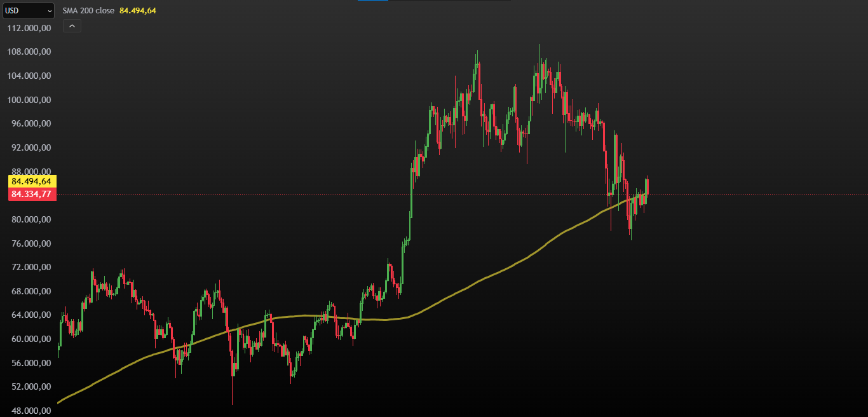
Task: Click the 52.000,00 price axis label
Action: 31,386
